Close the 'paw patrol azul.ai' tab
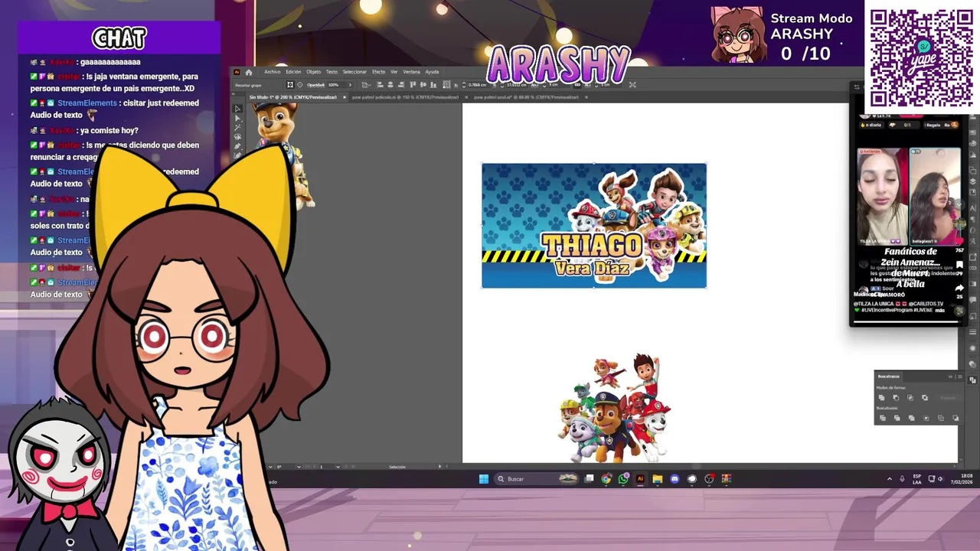This screenshot has height=551, width=980. pyautogui.click(x=586, y=97)
